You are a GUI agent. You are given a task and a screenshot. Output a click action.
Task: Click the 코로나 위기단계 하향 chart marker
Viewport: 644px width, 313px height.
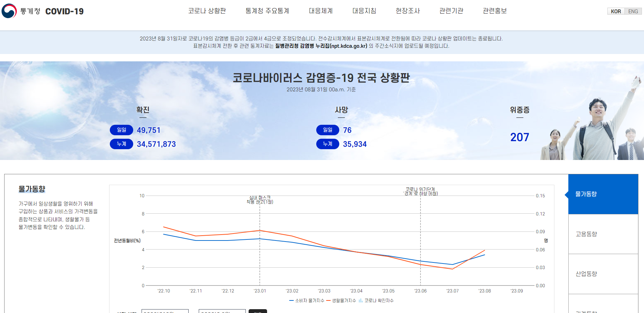[421, 191]
